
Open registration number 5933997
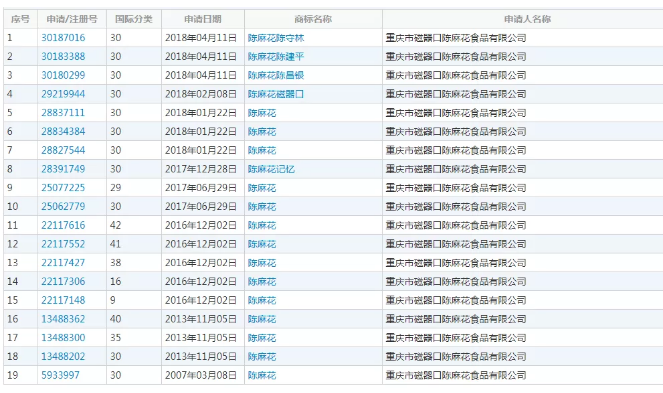point(60,375)
